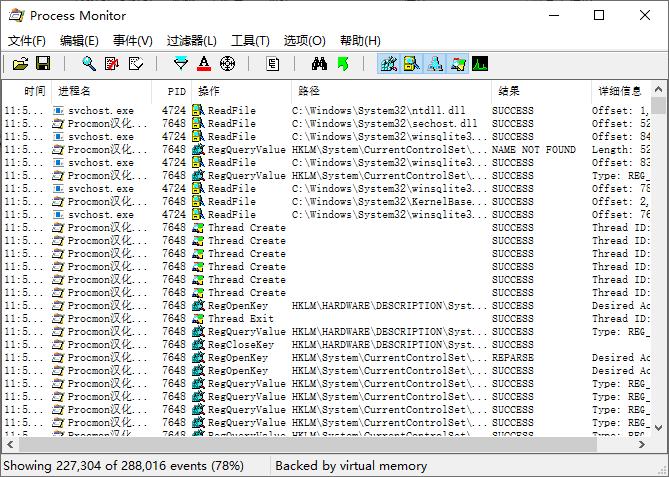Click the vertical scrollbar down arrow
The width and height of the screenshot is (669, 477).
[658, 428]
